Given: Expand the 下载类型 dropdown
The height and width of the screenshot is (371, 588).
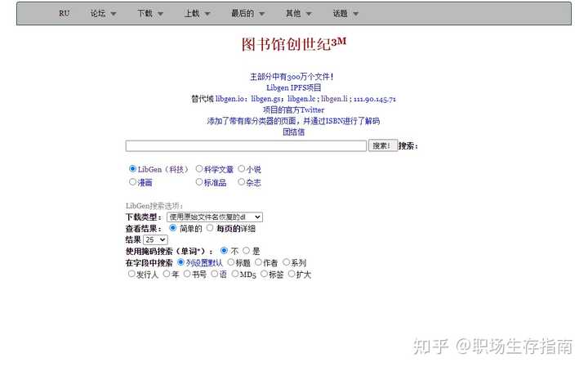Looking at the screenshot, I should tap(215, 217).
